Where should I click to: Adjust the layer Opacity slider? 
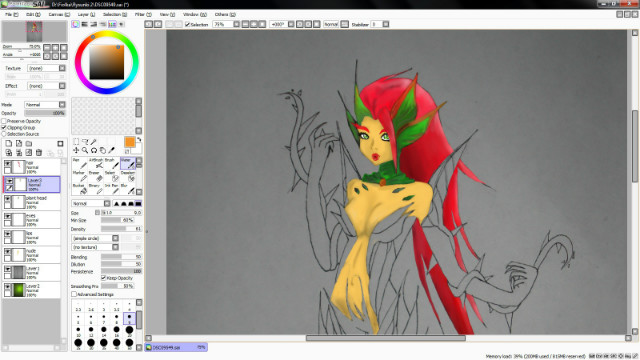45,113
